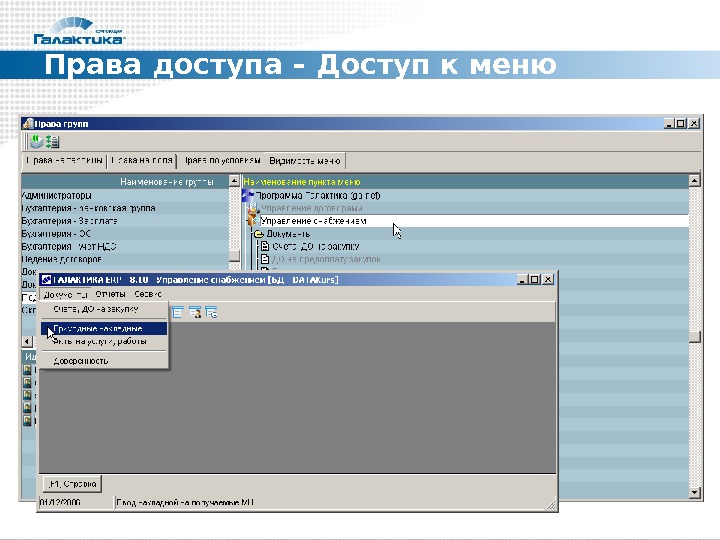The height and width of the screenshot is (540, 720).
Task: Open the Отчеты menu
Action: coord(110,294)
